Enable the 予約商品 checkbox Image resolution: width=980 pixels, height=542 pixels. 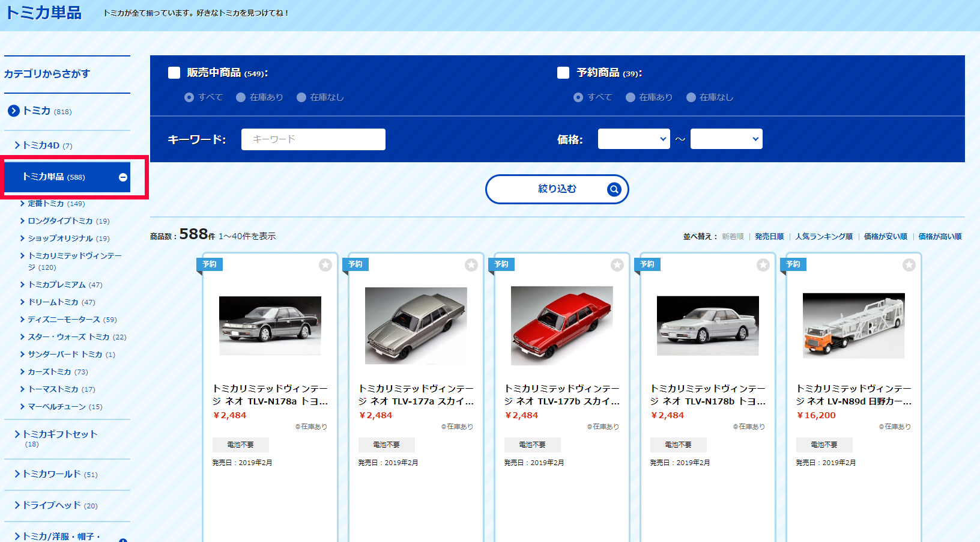(563, 73)
